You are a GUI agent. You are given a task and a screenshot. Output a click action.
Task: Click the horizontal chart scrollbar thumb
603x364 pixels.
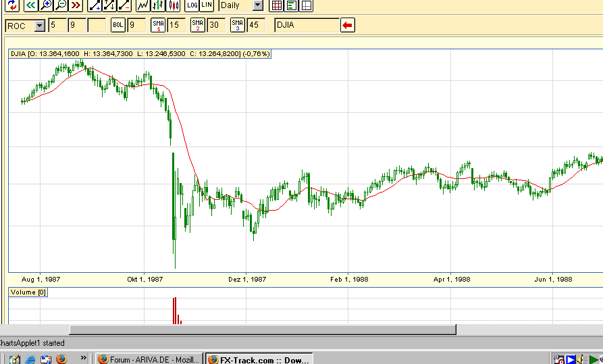(x=263, y=330)
